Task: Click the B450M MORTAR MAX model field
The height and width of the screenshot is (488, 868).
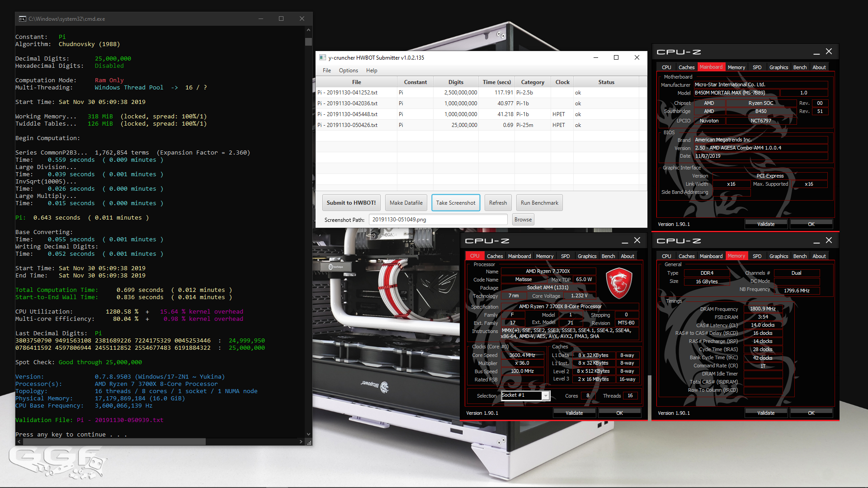Action: pos(736,93)
